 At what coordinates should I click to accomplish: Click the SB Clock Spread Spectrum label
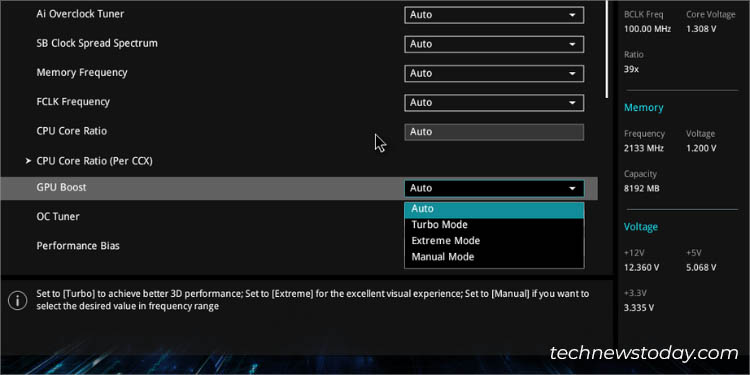pos(97,43)
